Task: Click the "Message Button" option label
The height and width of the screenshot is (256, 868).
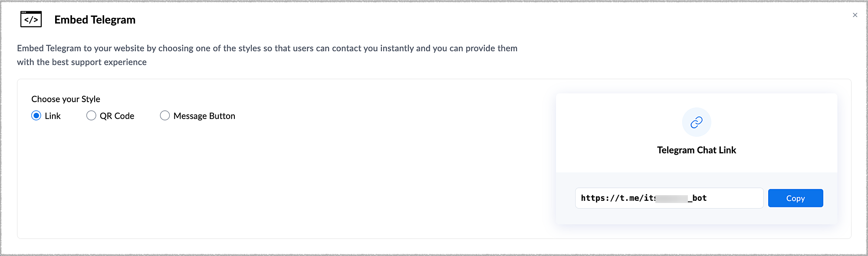Action: pos(204,116)
